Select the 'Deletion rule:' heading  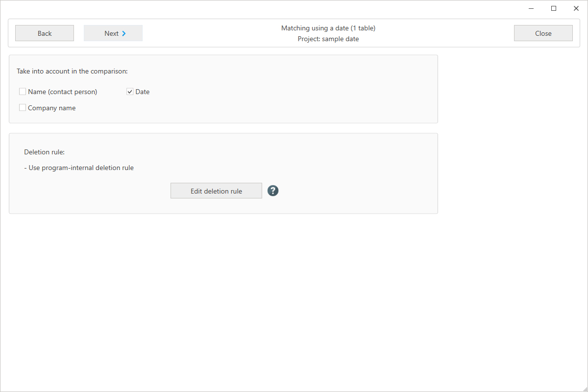coord(44,152)
